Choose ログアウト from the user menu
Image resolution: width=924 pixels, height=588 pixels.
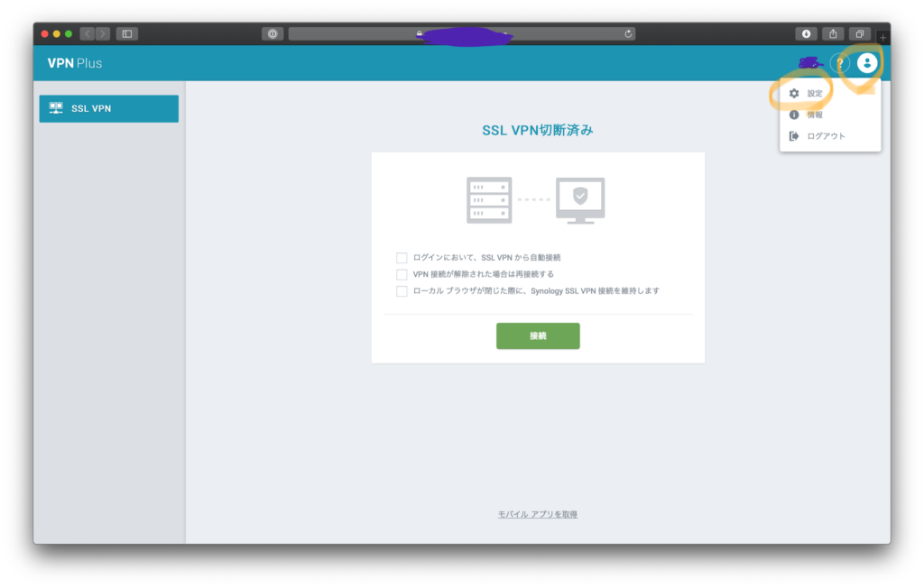(x=825, y=136)
